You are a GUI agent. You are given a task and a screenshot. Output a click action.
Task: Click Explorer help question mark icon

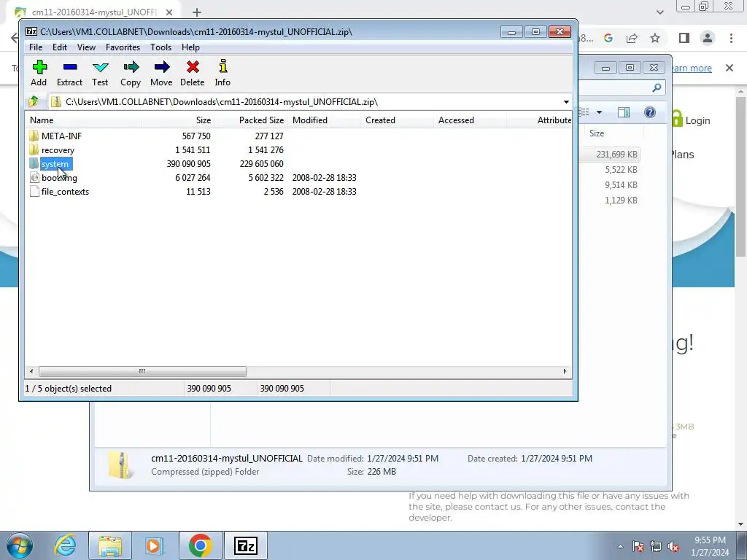click(x=650, y=112)
